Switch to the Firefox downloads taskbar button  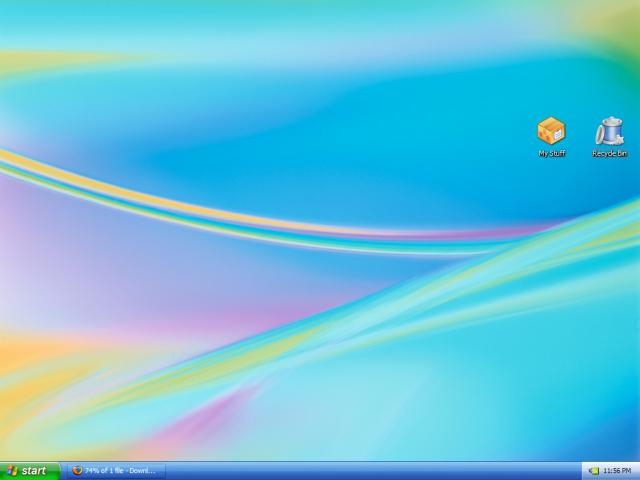116,471
